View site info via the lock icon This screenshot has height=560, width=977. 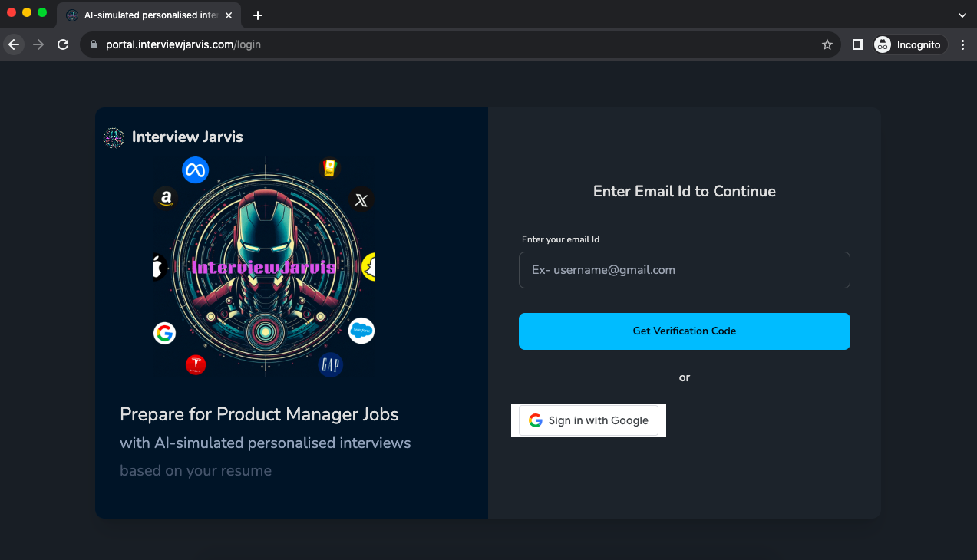[94, 44]
